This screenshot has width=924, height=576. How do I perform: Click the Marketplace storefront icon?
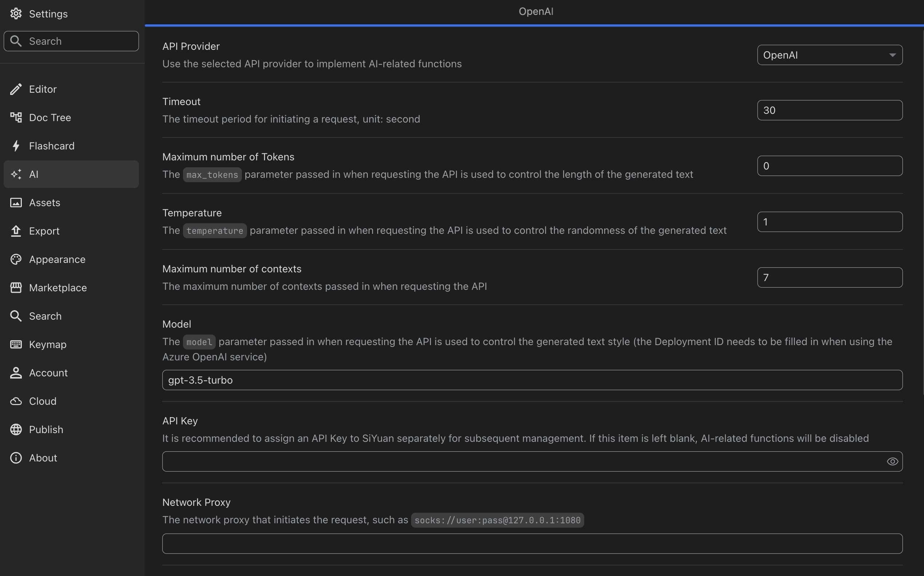click(16, 288)
